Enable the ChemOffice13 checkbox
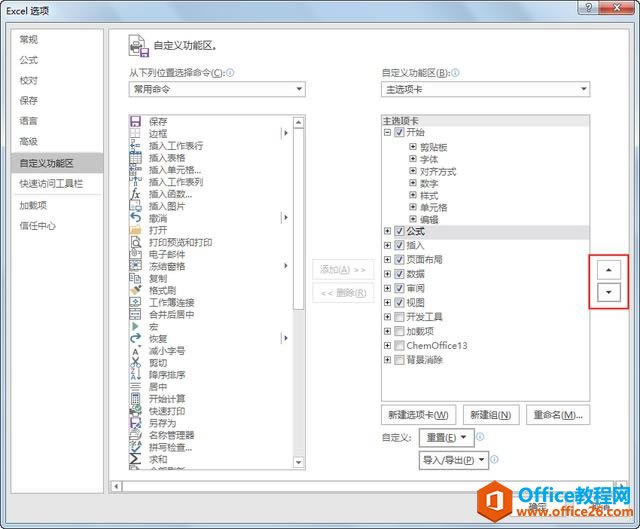640x529 pixels. pyautogui.click(x=400, y=346)
